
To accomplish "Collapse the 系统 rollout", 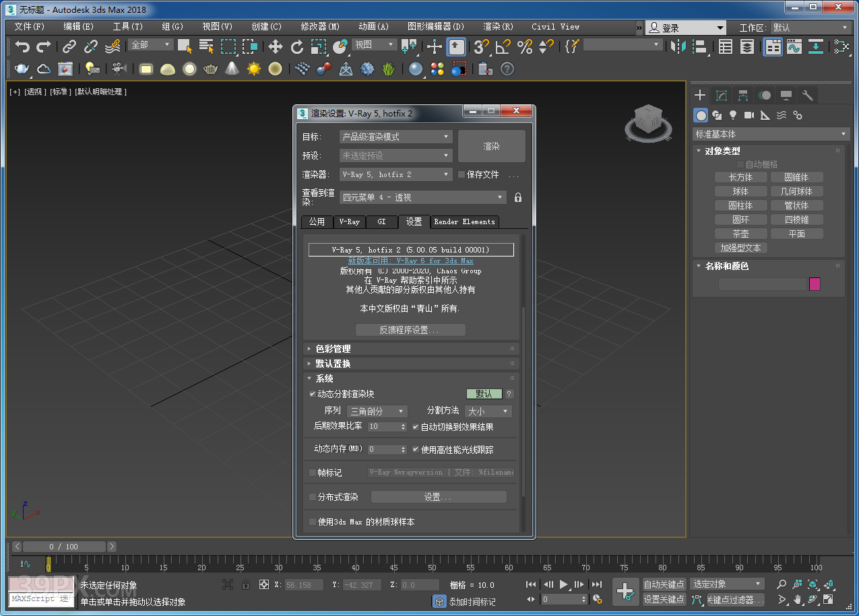I will [x=411, y=378].
